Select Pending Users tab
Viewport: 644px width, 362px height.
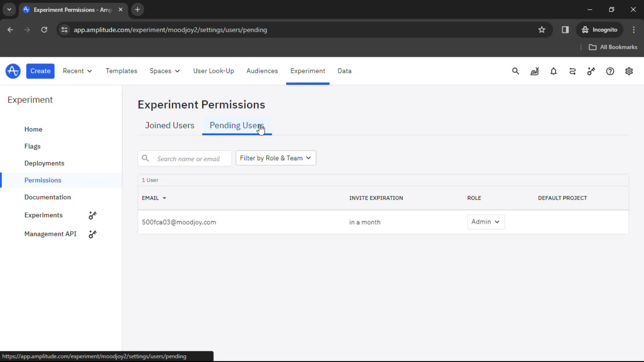(x=237, y=125)
